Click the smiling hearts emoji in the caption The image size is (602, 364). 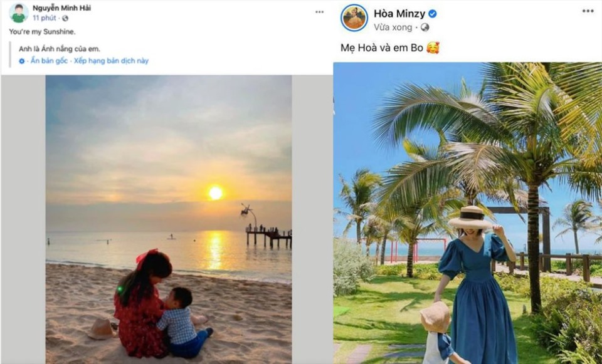point(433,48)
